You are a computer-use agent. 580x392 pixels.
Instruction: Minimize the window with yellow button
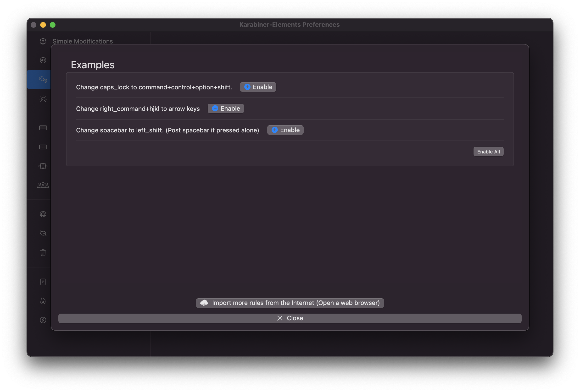(x=43, y=25)
